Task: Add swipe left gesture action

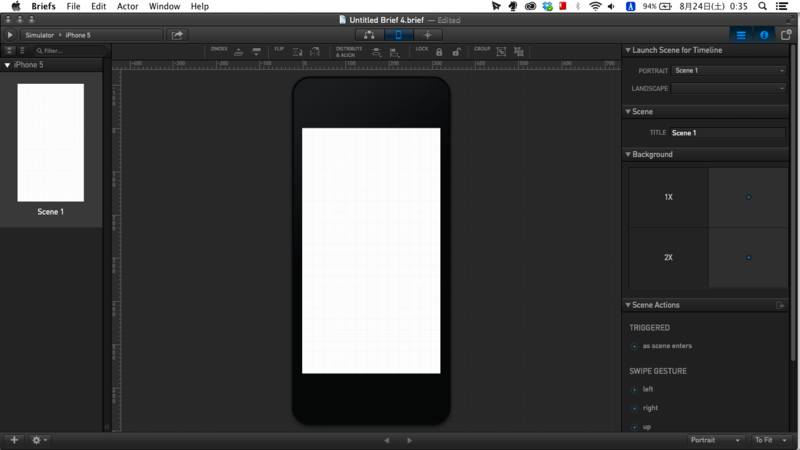Action: [634, 390]
